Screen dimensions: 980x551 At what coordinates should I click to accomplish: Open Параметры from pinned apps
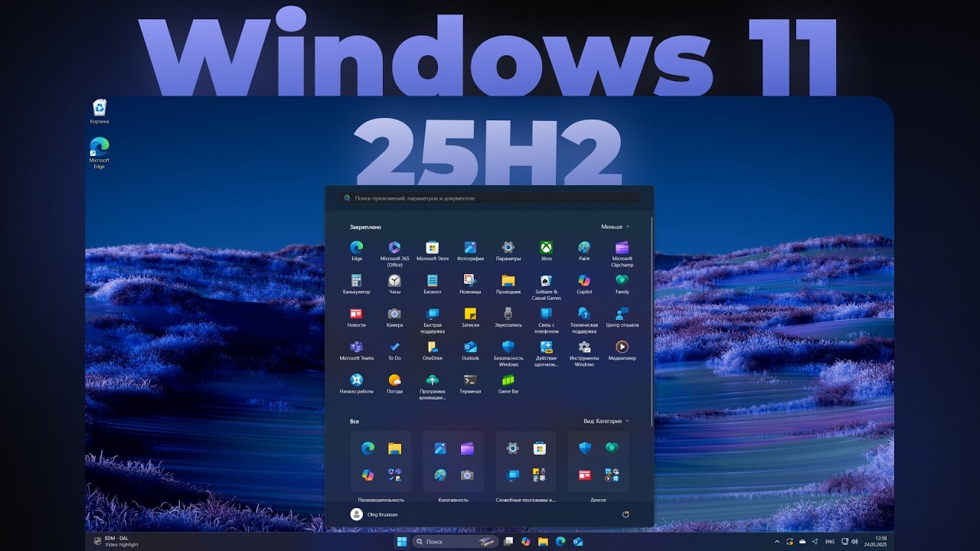tap(508, 251)
